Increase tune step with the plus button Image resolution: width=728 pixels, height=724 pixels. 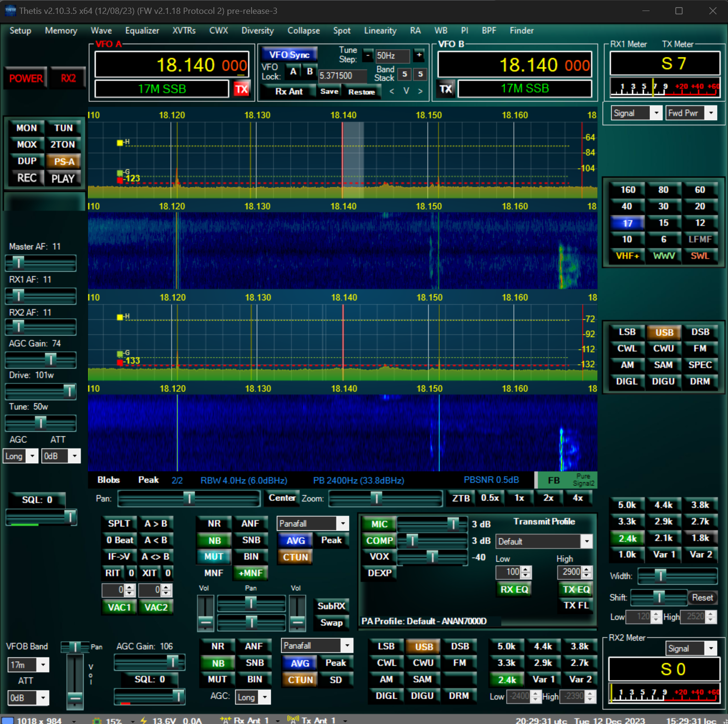[x=419, y=56]
